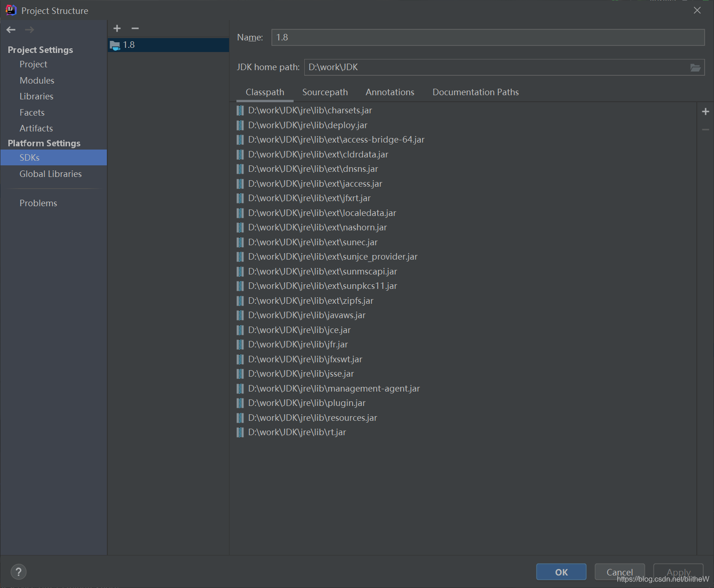Switch to the Annotations tab

tap(390, 92)
